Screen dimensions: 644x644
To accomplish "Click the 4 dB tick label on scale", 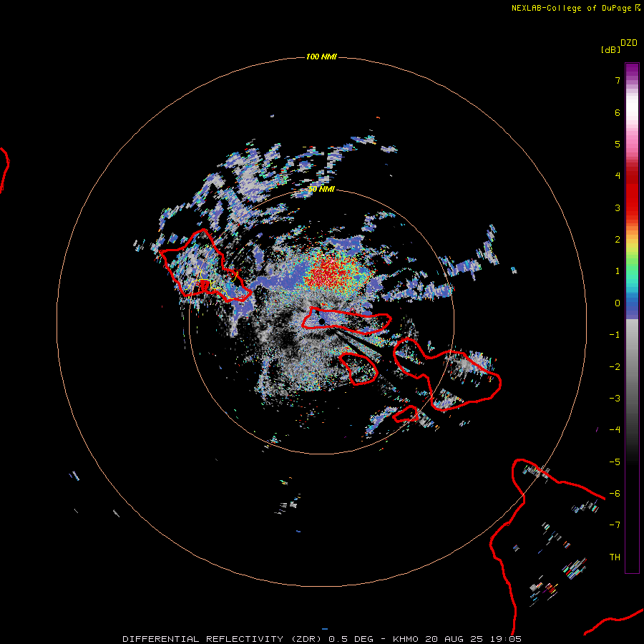I will tap(618, 176).
